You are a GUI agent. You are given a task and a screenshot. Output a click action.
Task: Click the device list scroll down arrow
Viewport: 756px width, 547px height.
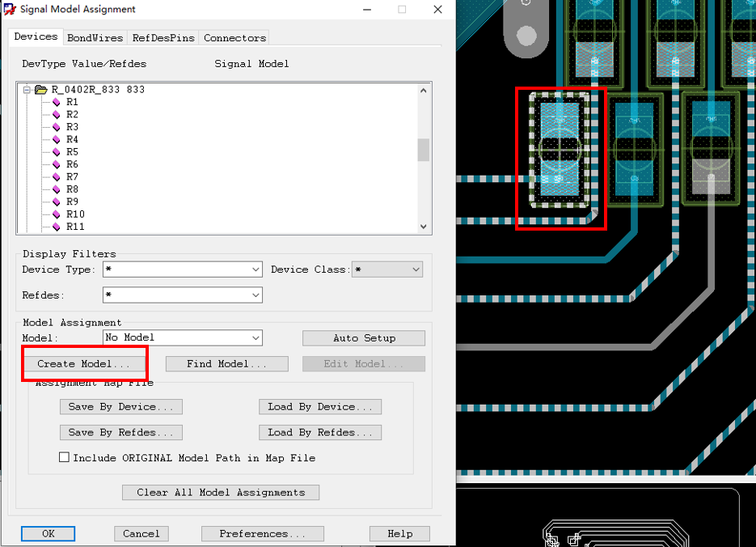[424, 227]
